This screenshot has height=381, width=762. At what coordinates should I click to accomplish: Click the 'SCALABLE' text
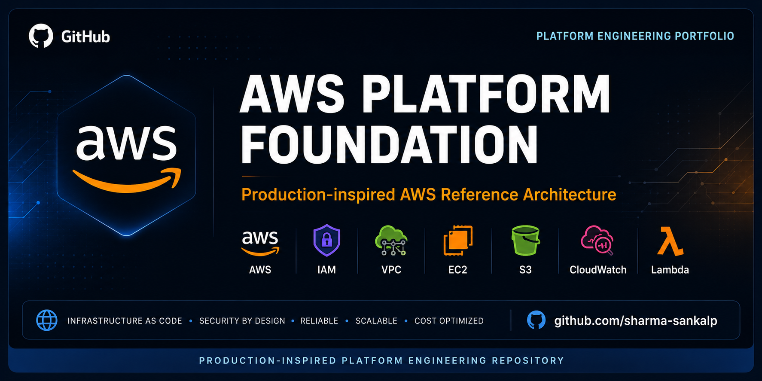376,321
